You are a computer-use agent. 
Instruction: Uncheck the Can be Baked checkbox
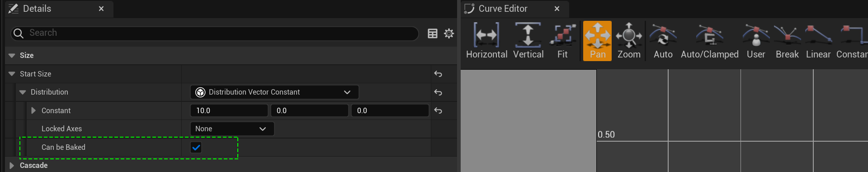pyautogui.click(x=196, y=147)
